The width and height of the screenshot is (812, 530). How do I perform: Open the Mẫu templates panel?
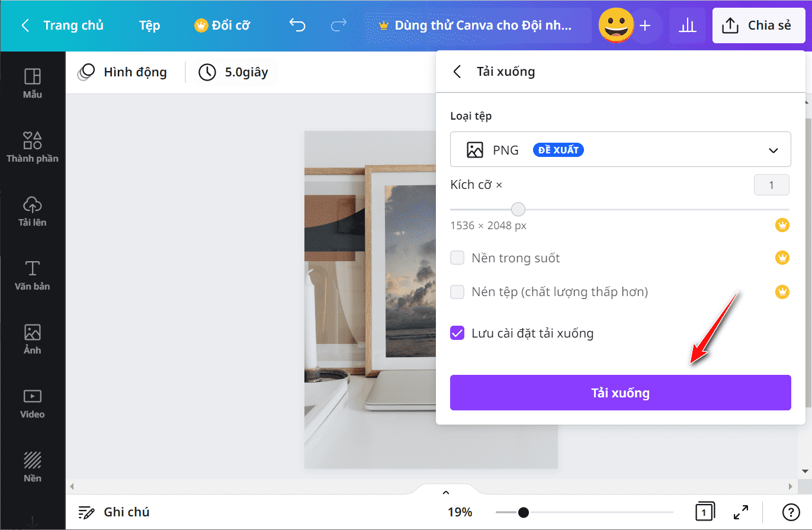(33, 83)
